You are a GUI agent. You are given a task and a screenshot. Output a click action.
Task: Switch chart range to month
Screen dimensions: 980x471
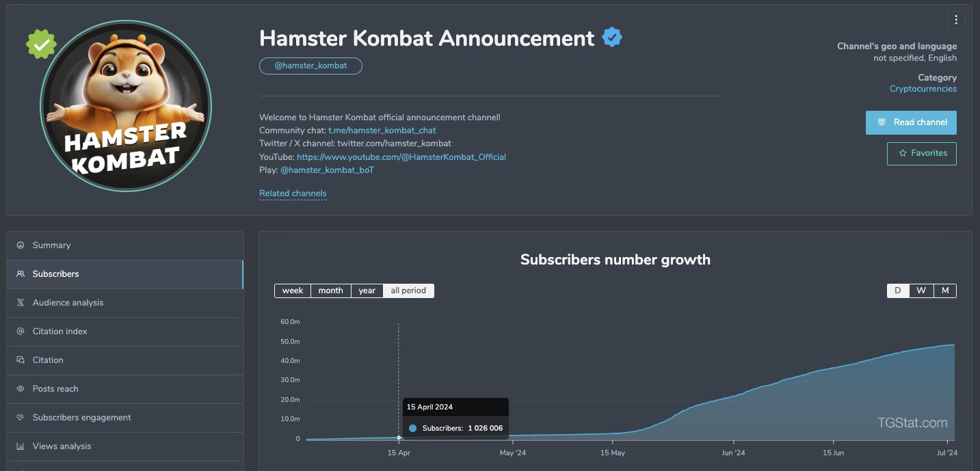[330, 291]
